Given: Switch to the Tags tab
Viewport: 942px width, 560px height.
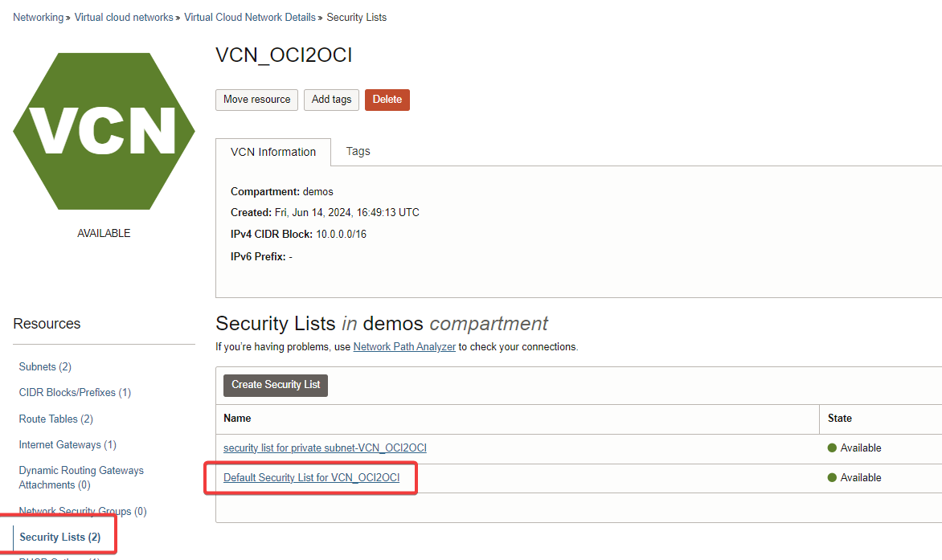Looking at the screenshot, I should [358, 151].
